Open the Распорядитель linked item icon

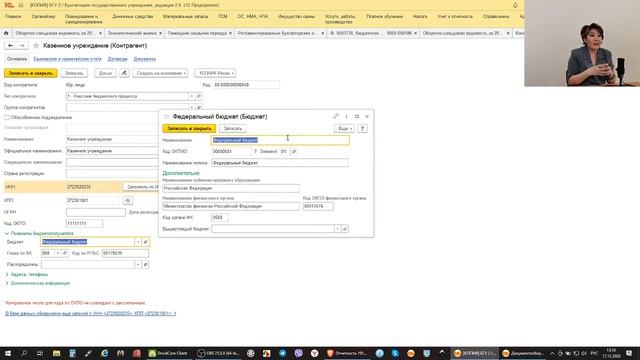145,264
